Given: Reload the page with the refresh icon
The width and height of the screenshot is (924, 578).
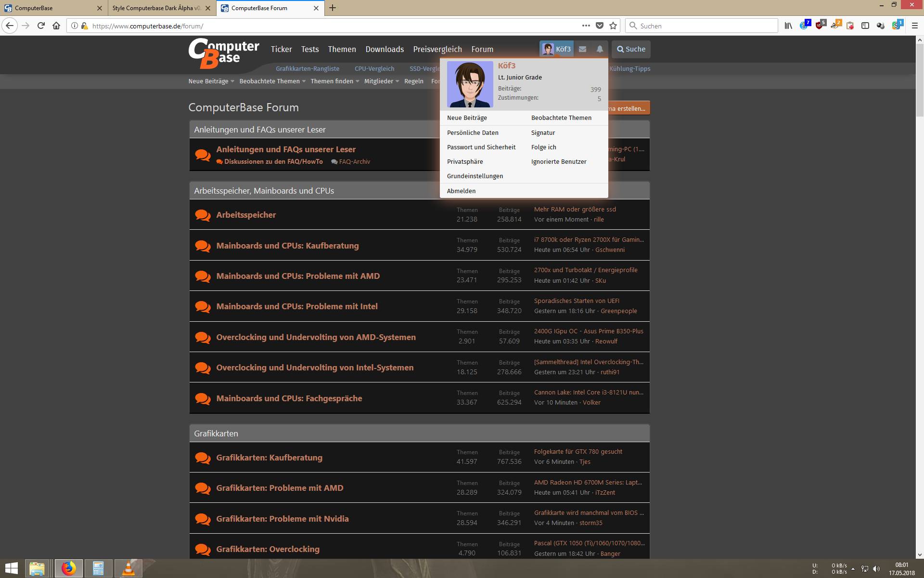Looking at the screenshot, I should coord(41,26).
